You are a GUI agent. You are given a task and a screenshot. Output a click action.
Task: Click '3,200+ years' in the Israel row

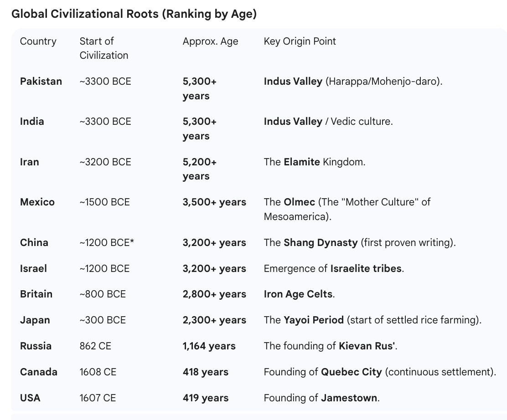click(x=214, y=268)
